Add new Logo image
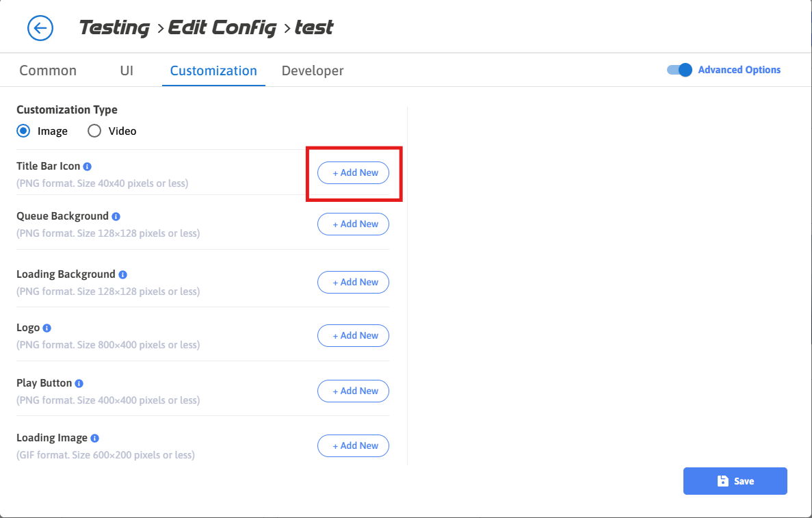 coord(353,336)
